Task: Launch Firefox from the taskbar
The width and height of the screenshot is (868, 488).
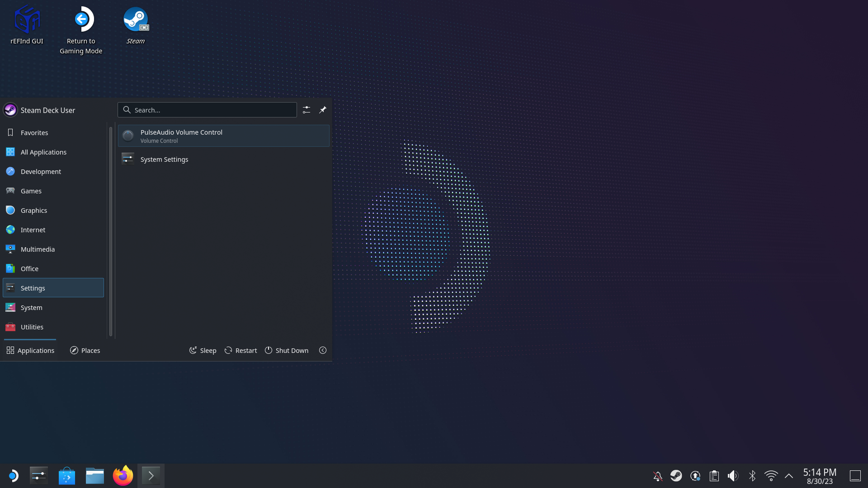Action: (123, 475)
